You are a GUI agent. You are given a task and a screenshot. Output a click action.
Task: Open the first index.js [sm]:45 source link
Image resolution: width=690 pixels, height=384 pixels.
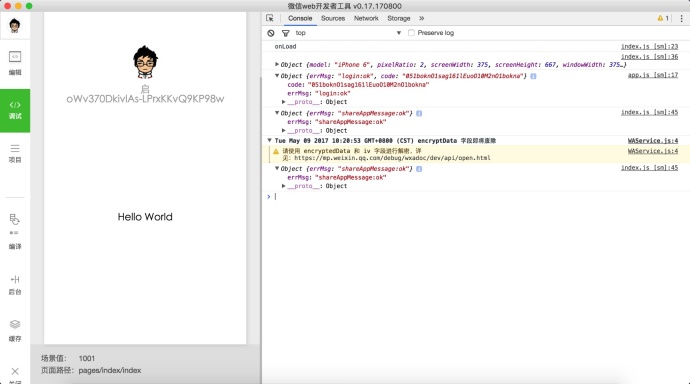pyautogui.click(x=650, y=112)
